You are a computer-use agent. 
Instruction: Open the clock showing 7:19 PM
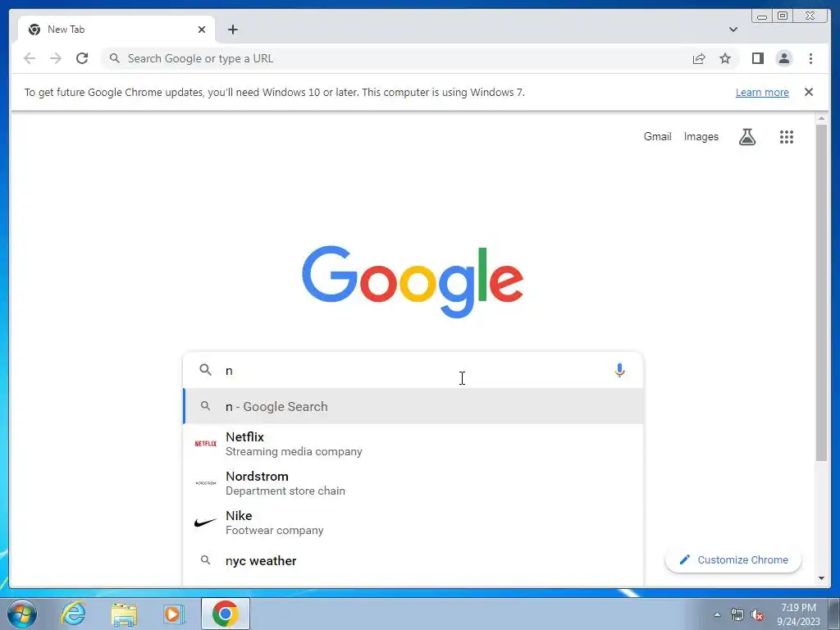pyautogui.click(x=798, y=614)
